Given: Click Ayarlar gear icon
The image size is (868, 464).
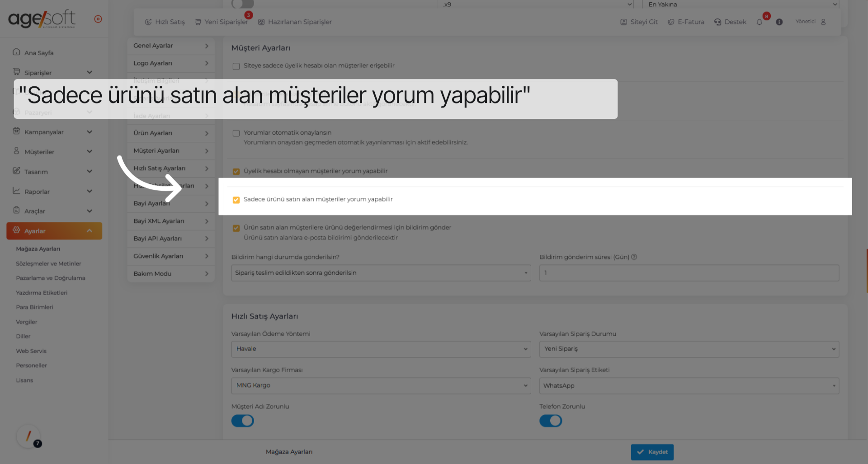Looking at the screenshot, I should coord(17,230).
